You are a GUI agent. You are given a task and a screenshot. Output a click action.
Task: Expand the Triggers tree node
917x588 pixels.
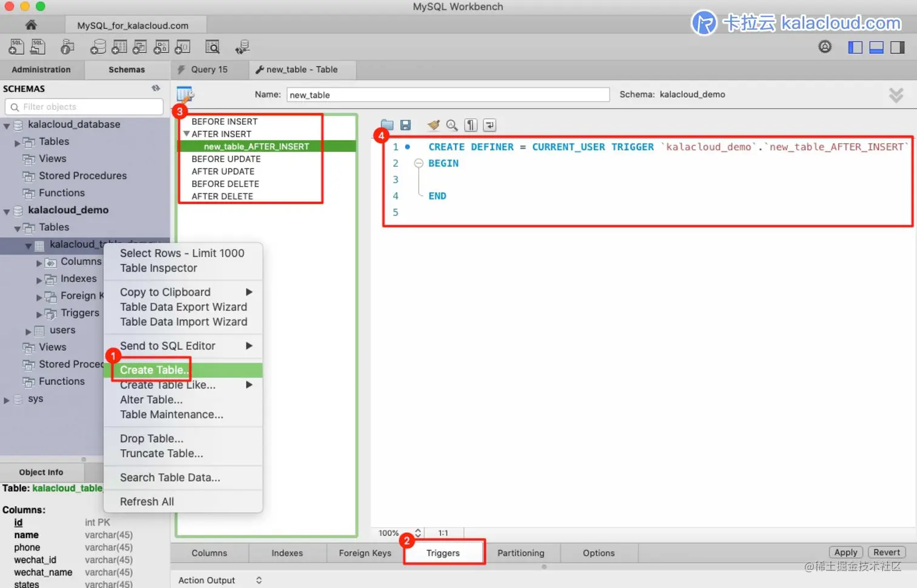point(39,315)
